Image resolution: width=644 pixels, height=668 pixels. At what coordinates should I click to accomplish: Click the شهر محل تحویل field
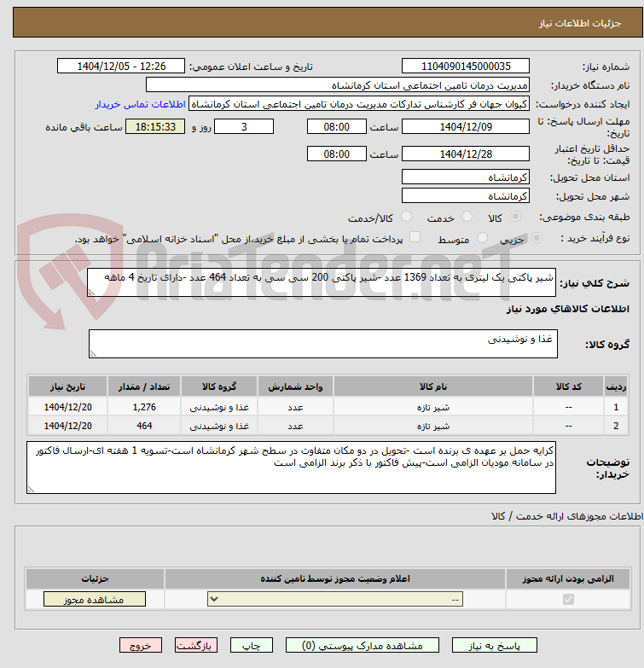(x=466, y=195)
